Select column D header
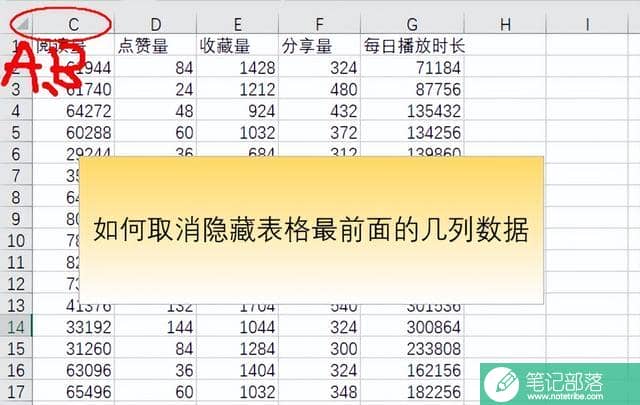The image size is (640, 405). (156, 24)
